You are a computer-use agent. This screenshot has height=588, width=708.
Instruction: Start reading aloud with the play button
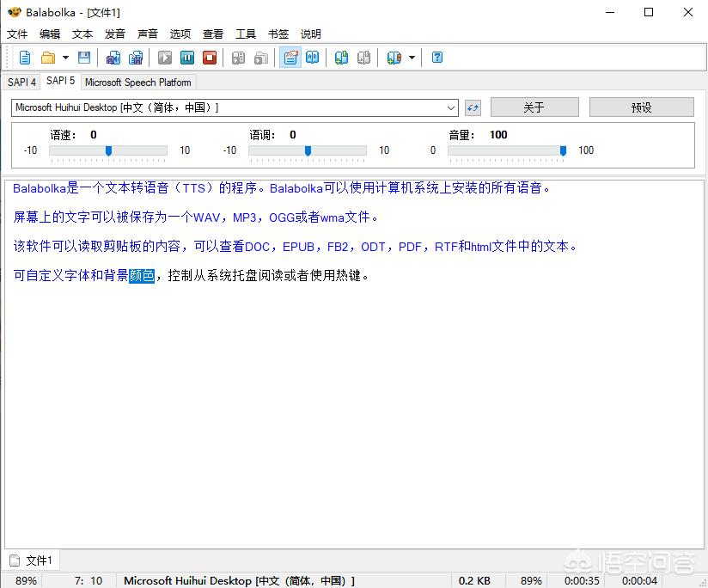[165, 58]
